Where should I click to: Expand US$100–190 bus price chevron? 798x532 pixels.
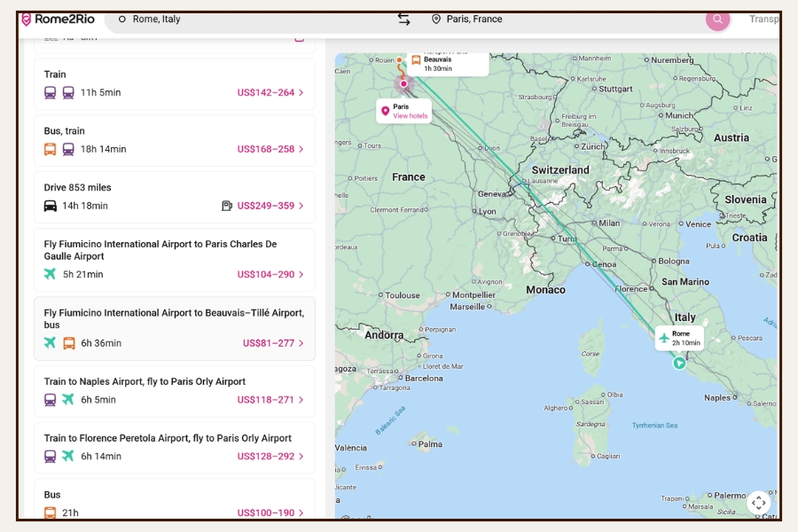301,512
